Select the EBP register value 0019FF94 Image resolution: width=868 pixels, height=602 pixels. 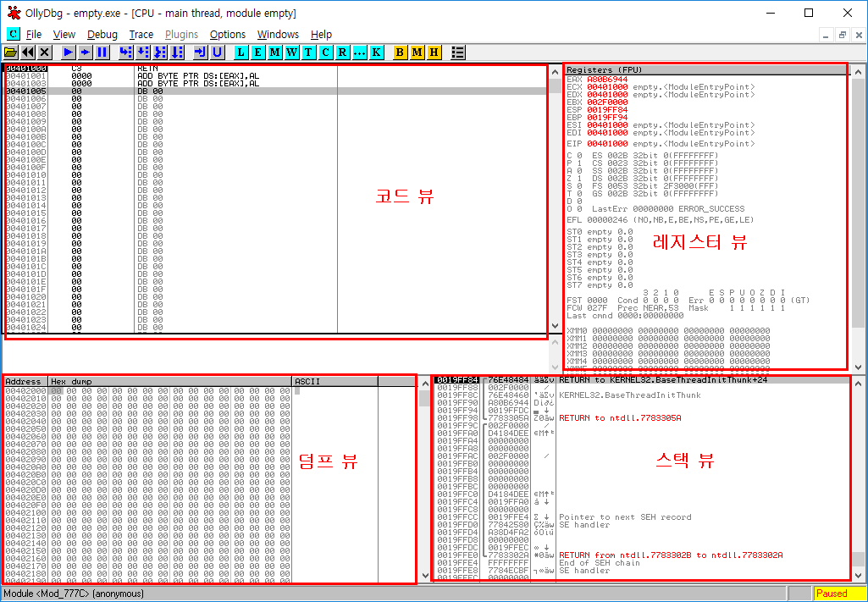pyautogui.click(x=607, y=118)
